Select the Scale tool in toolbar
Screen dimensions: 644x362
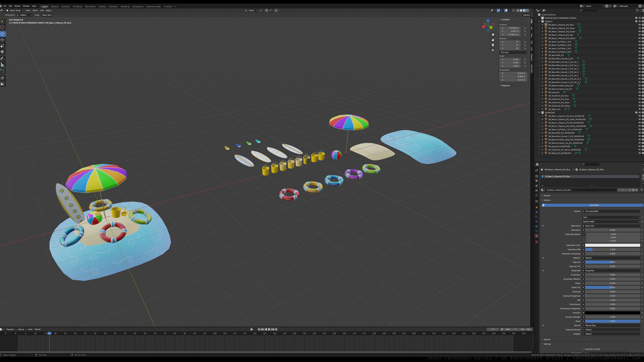(3, 46)
